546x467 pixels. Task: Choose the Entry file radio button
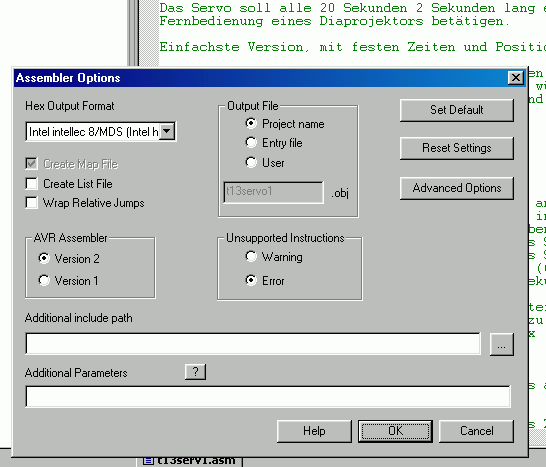coord(251,142)
